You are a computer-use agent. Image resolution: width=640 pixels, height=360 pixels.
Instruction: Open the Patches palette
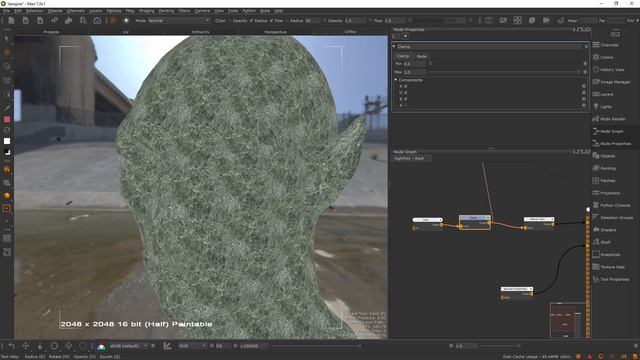(x=604, y=180)
